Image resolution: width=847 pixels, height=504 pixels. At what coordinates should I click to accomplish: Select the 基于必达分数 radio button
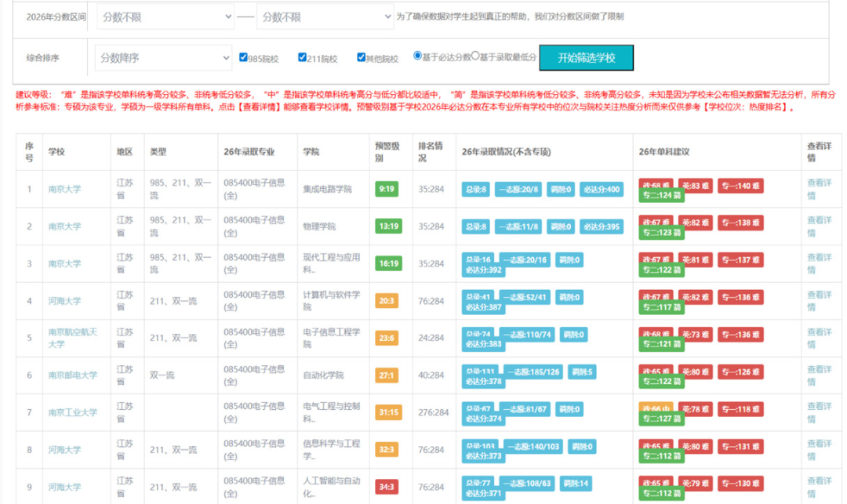pyautogui.click(x=417, y=56)
